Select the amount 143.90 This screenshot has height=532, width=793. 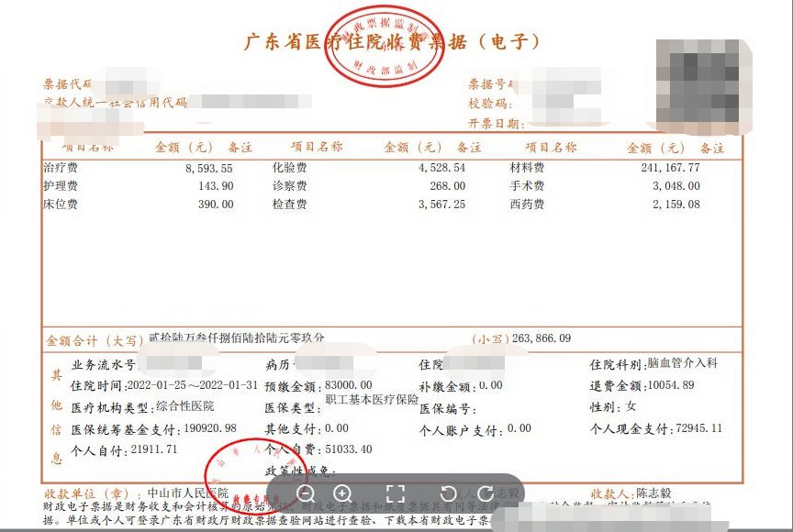216,186
